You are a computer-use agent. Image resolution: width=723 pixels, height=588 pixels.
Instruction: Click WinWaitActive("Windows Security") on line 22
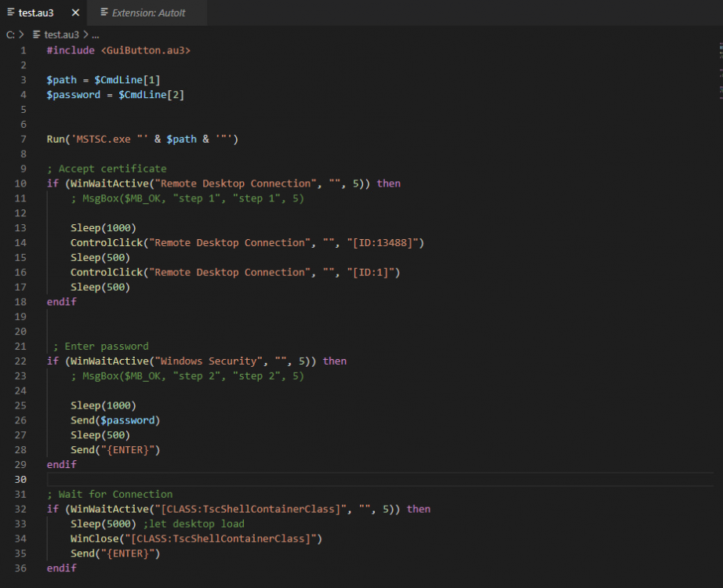pos(191,361)
